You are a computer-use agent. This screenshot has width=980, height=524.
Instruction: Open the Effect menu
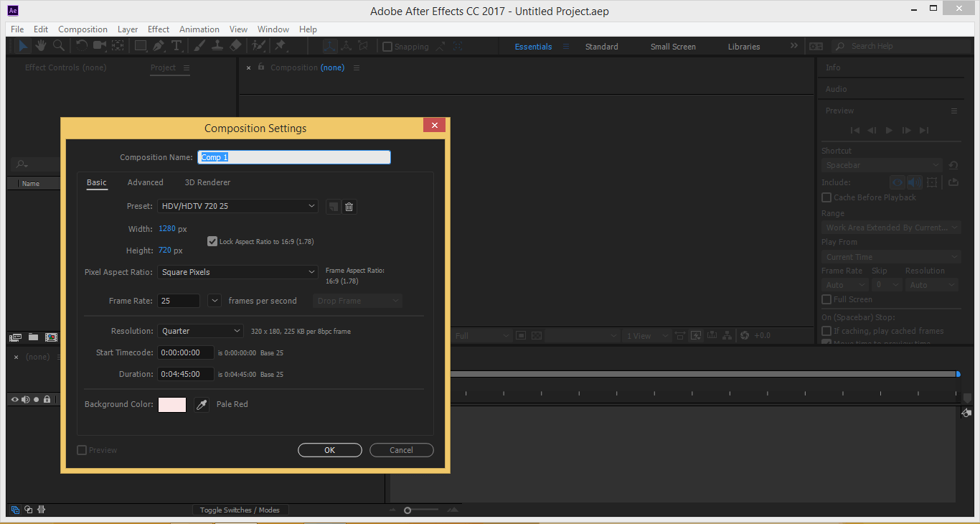[x=159, y=29]
